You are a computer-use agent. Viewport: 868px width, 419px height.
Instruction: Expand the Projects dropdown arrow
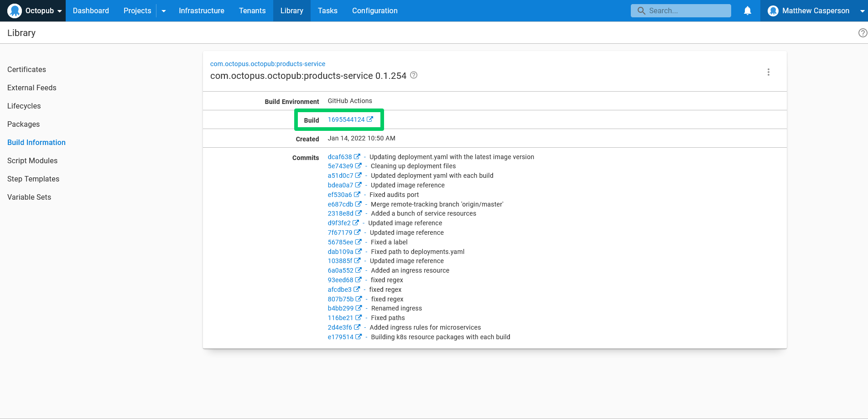(164, 11)
